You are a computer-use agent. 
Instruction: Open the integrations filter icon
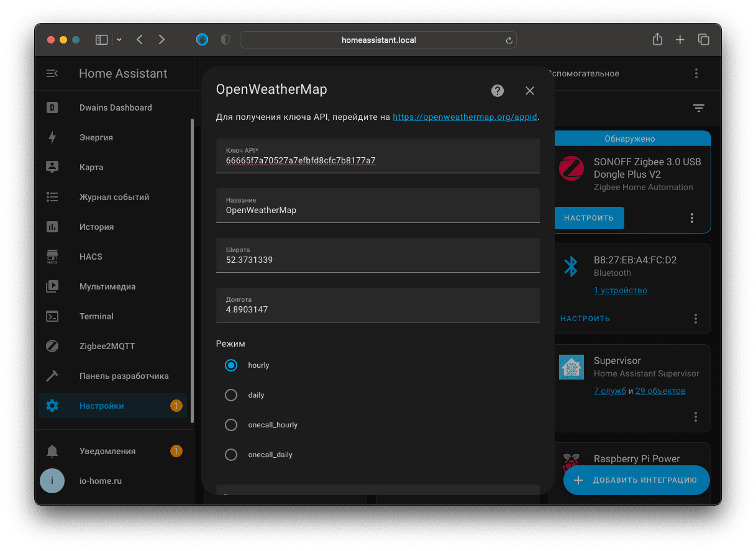699,108
